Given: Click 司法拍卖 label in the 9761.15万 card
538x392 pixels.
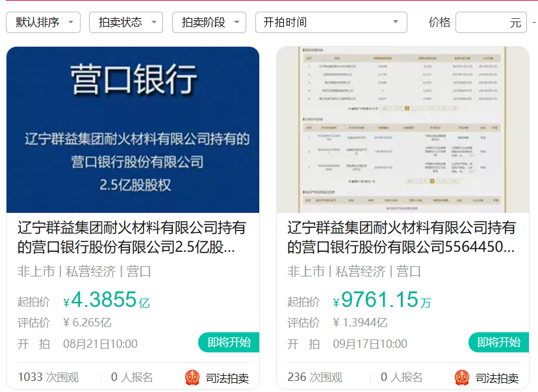Looking at the screenshot, I should (x=497, y=378).
